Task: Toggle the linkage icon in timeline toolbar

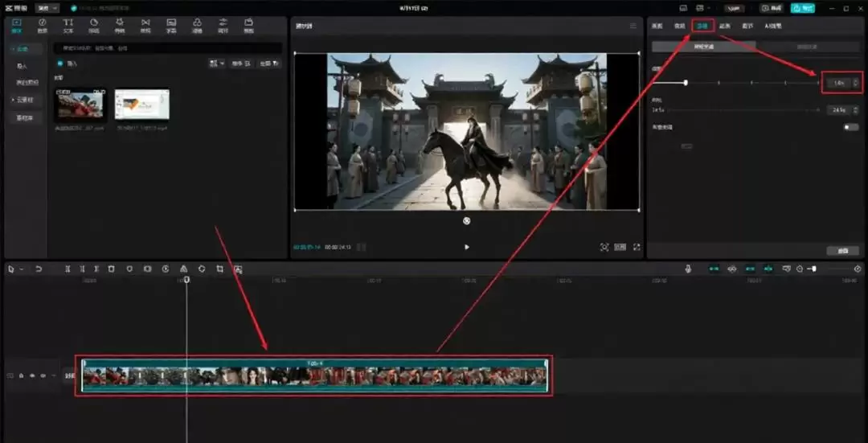Action: (x=750, y=269)
